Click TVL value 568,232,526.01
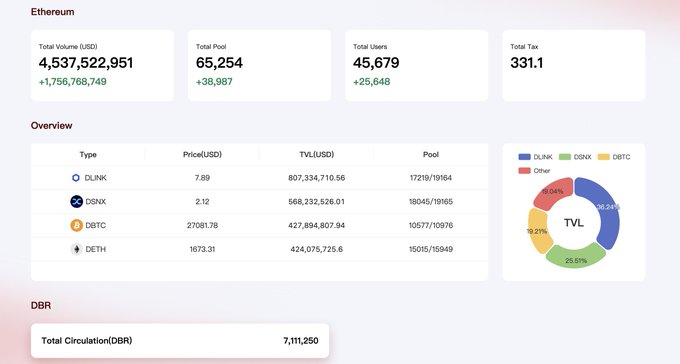The image size is (680, 364). point(317,202)
